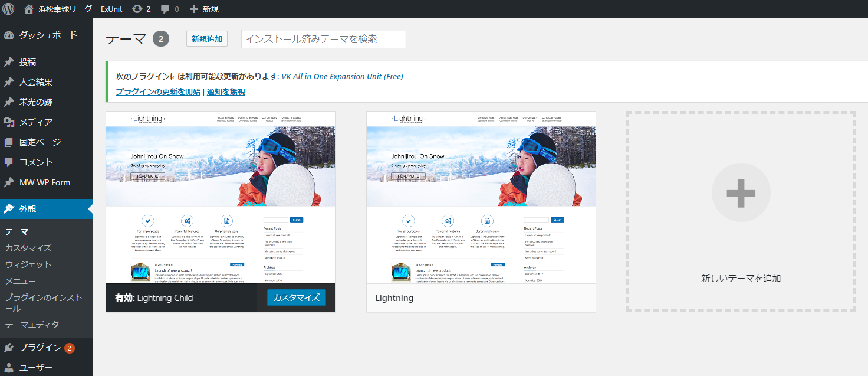
Task: Focus the インストール済みテーマを検索 search field
Action: [323, 39]
